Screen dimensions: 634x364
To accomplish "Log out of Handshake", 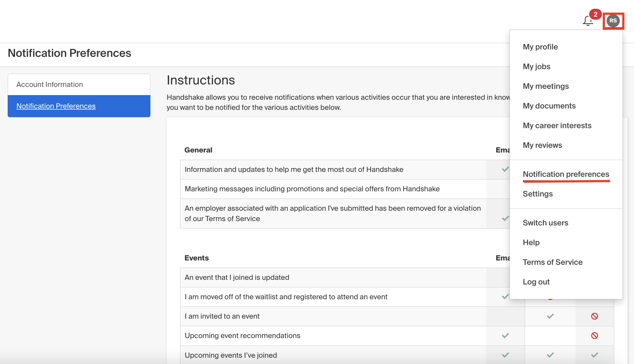I will tap(536, 282).
